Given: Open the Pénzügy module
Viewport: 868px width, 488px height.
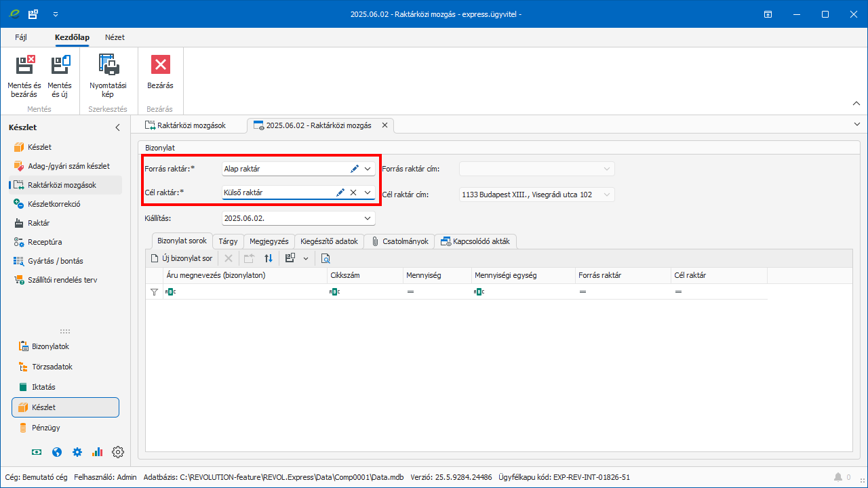Looking at the screenshot, I should pos(65,428).
